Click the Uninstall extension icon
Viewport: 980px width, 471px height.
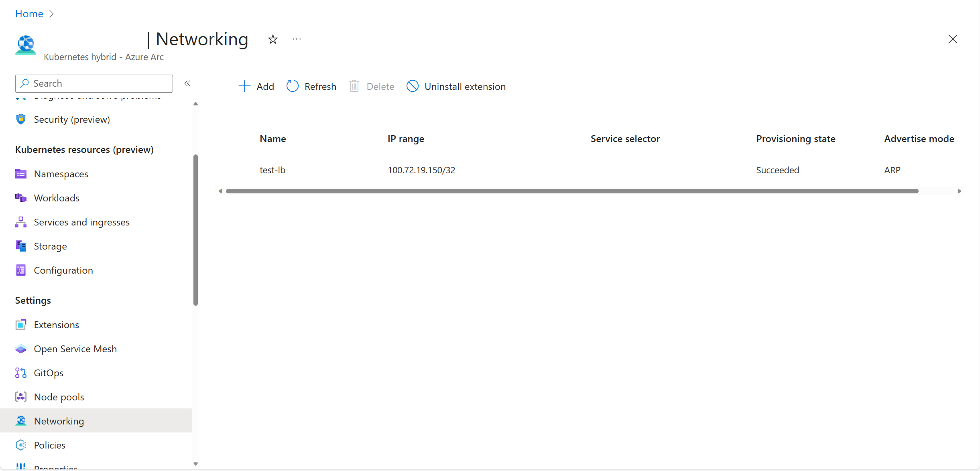pos(413,86)
